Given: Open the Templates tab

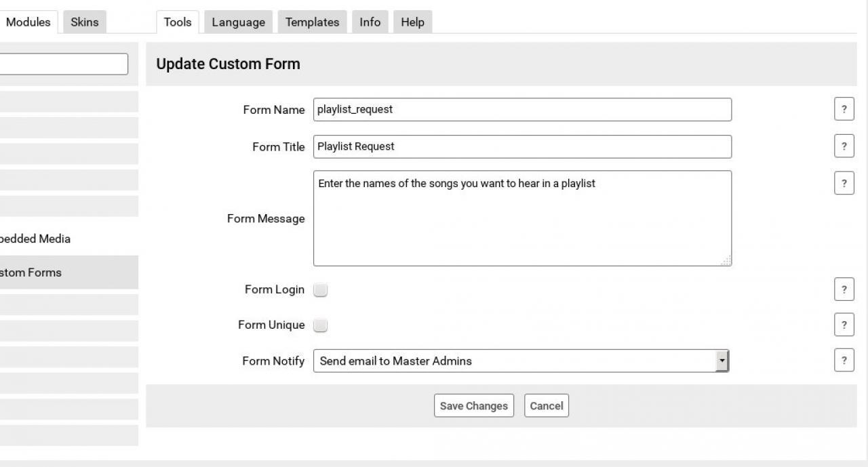Looking at the screenshot, I should 312,22.
